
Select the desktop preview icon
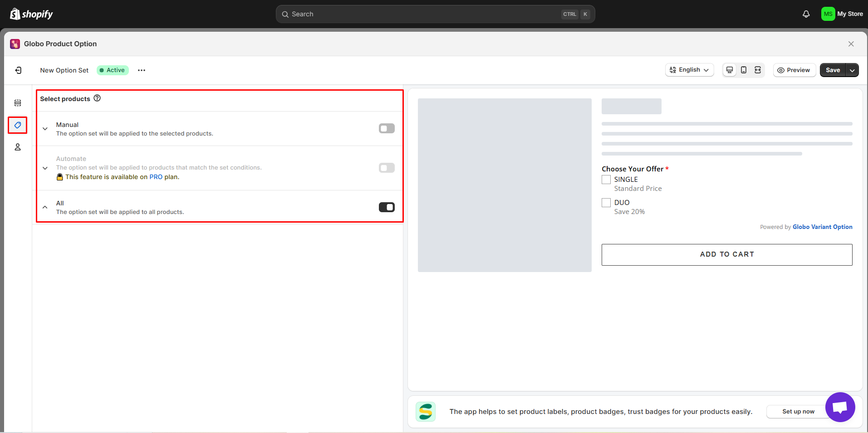729,70
